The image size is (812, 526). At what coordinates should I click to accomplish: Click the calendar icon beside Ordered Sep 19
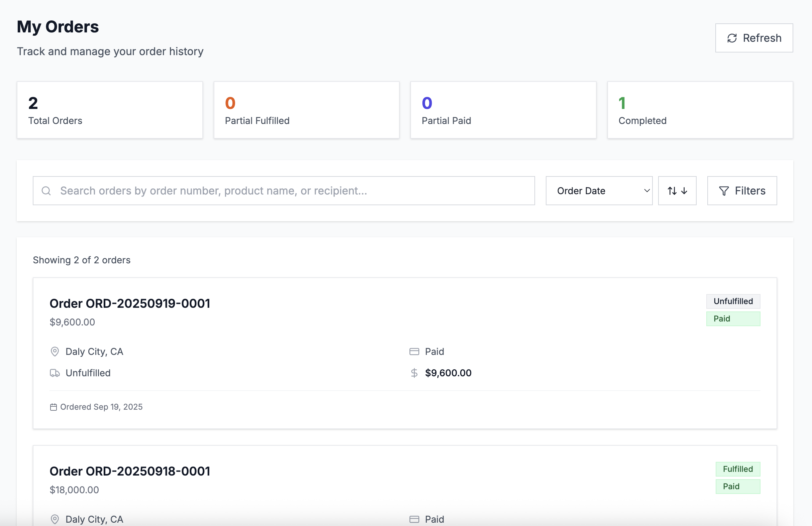[53, 407]
